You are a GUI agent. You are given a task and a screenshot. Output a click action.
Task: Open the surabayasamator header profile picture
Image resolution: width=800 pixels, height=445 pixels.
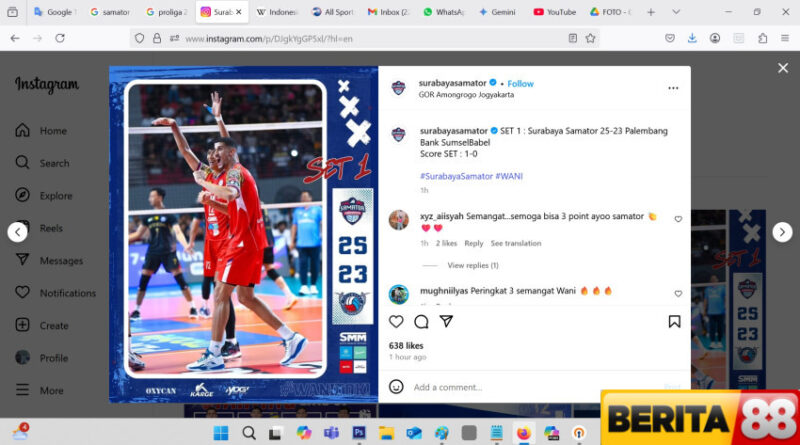coord(398,88)
